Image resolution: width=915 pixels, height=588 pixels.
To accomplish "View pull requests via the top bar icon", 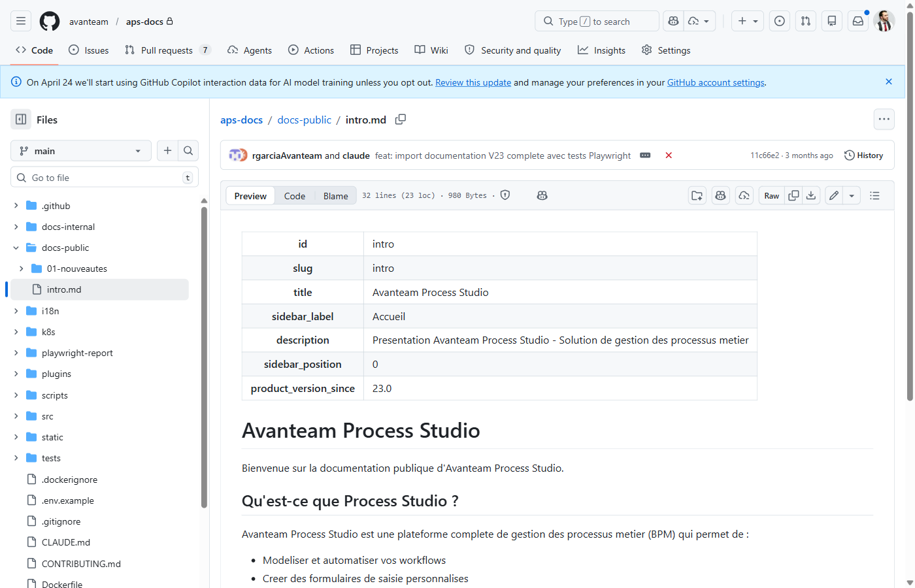I will coord(805,21).
